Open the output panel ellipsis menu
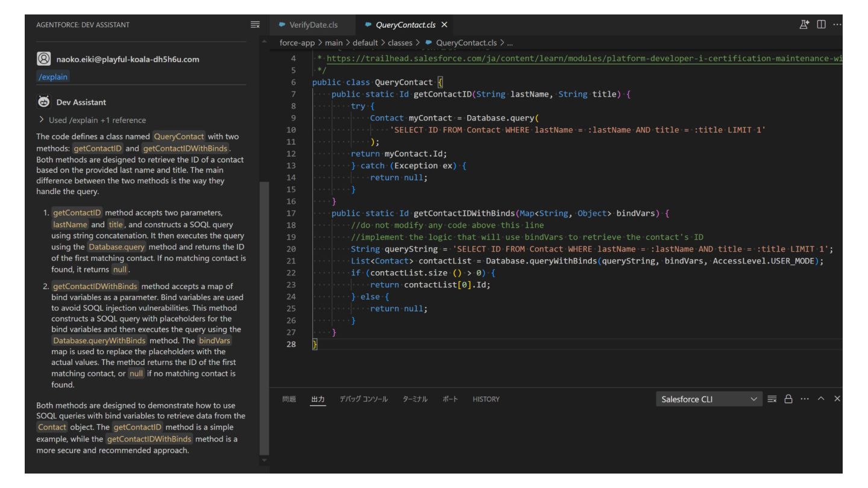 coord(805,399)
